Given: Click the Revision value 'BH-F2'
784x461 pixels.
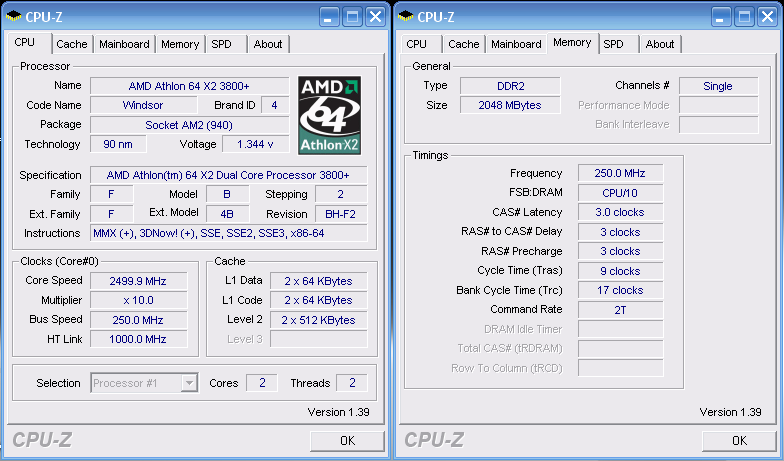Looking at the screenshot, I should coord(341,214).
